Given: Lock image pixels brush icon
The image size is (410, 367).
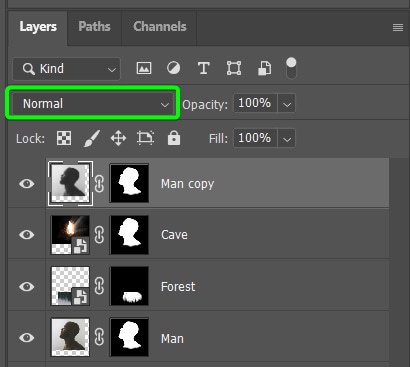Looking at the screenshot, I should pos(91,138).
